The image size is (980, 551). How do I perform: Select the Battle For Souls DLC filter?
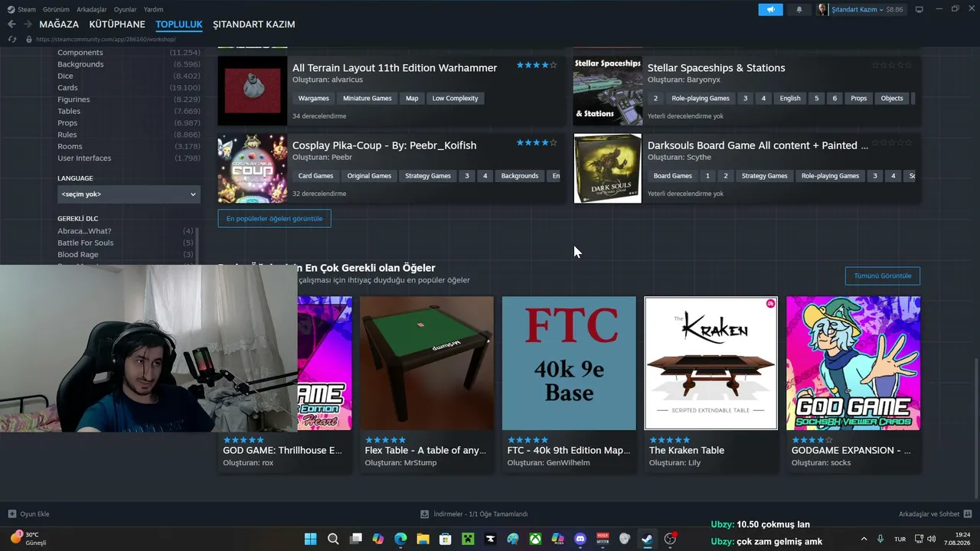click(x=85, y=243)
